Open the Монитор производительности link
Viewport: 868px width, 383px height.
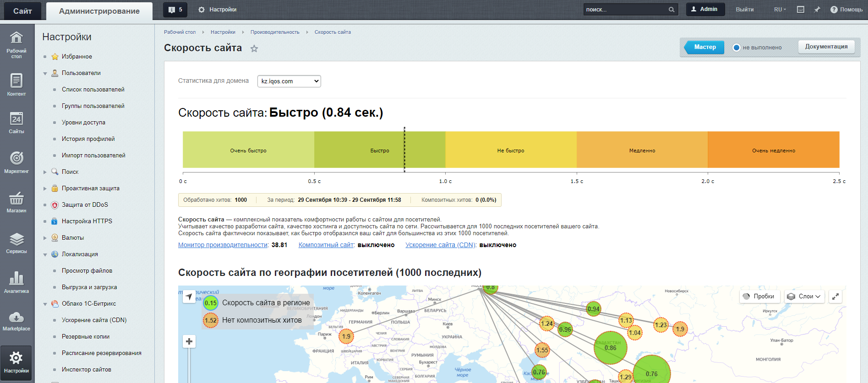click(223, 245)
